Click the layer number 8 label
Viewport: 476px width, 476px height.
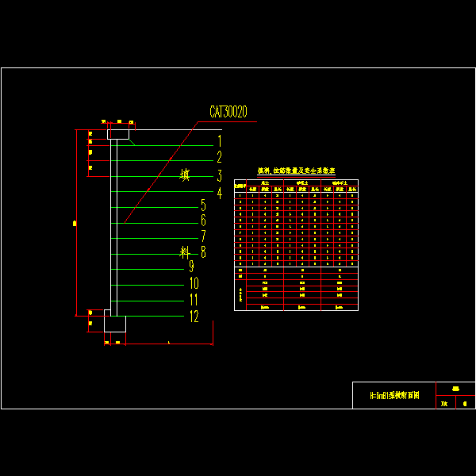tap(203, 252)
